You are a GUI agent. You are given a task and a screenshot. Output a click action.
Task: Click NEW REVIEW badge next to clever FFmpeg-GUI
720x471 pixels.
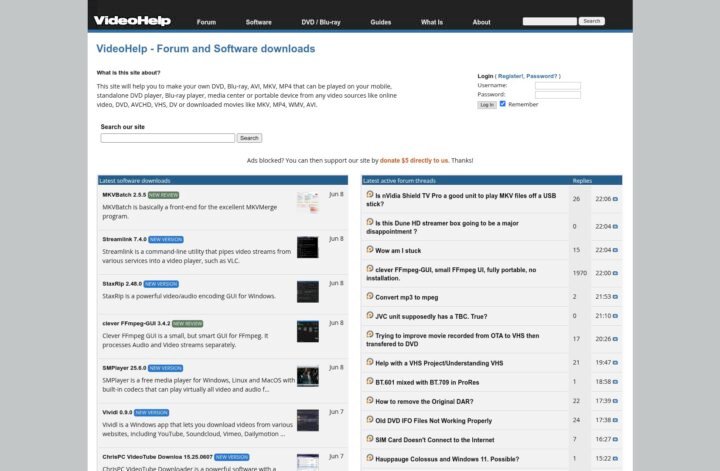click(187, 324)
